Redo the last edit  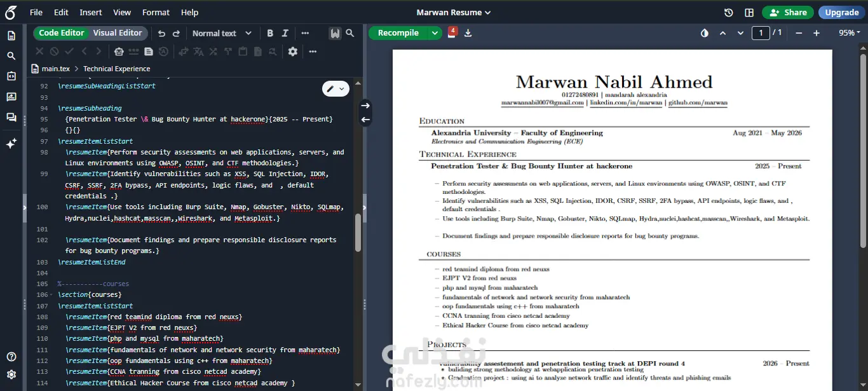click(177, 33)
